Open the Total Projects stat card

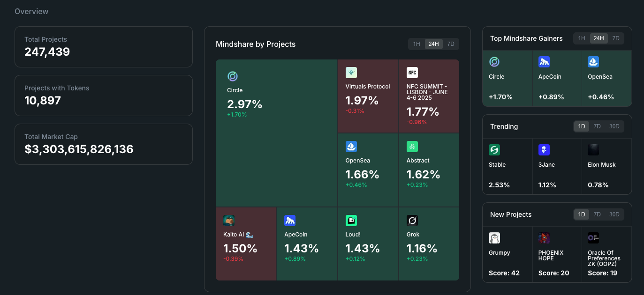(104, 47)
